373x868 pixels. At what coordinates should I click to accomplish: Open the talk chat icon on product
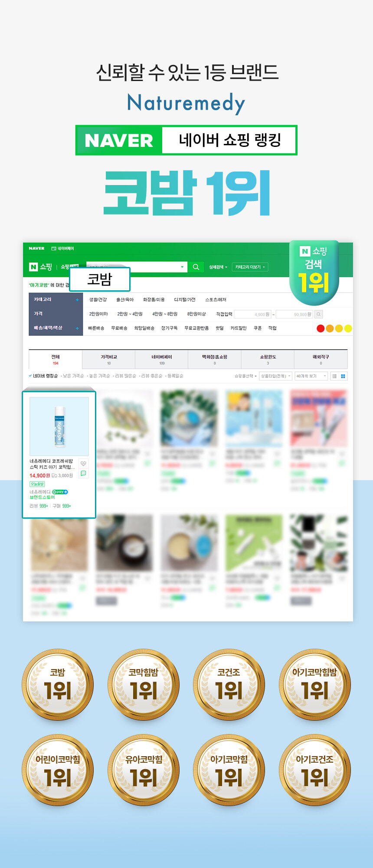[x=83, y=473]
